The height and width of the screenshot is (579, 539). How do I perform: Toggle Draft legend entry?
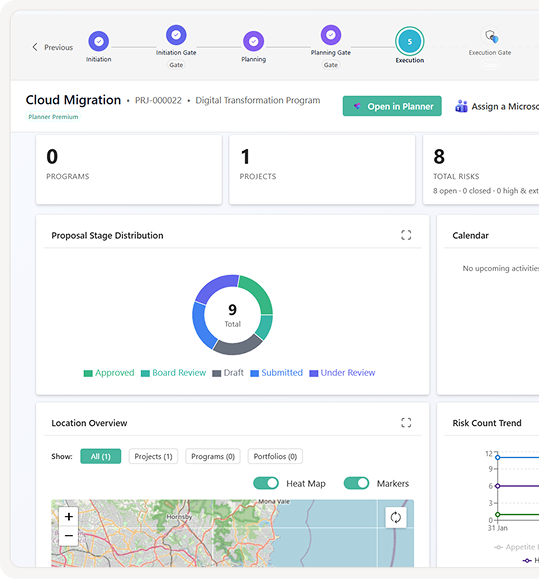click(x=228, y=373)
